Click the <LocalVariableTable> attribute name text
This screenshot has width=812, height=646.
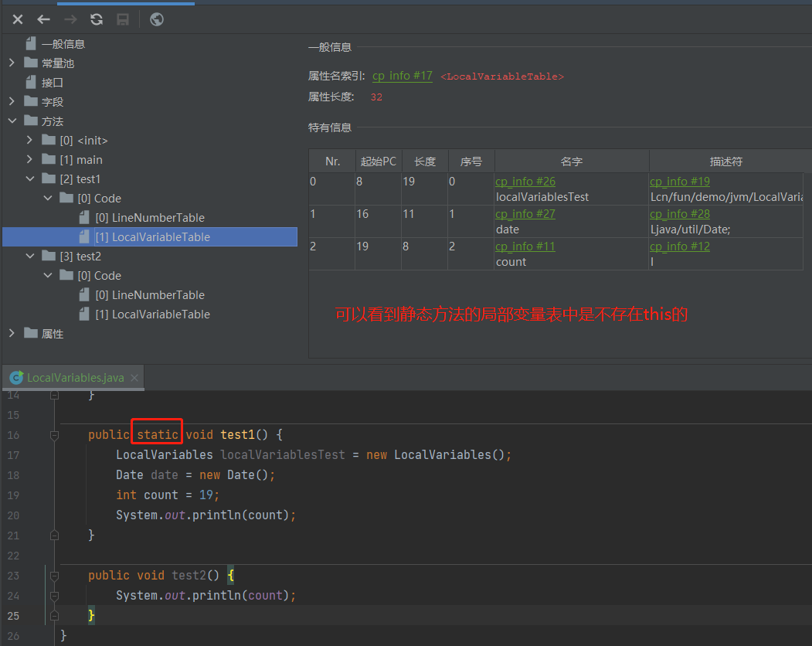502,76
